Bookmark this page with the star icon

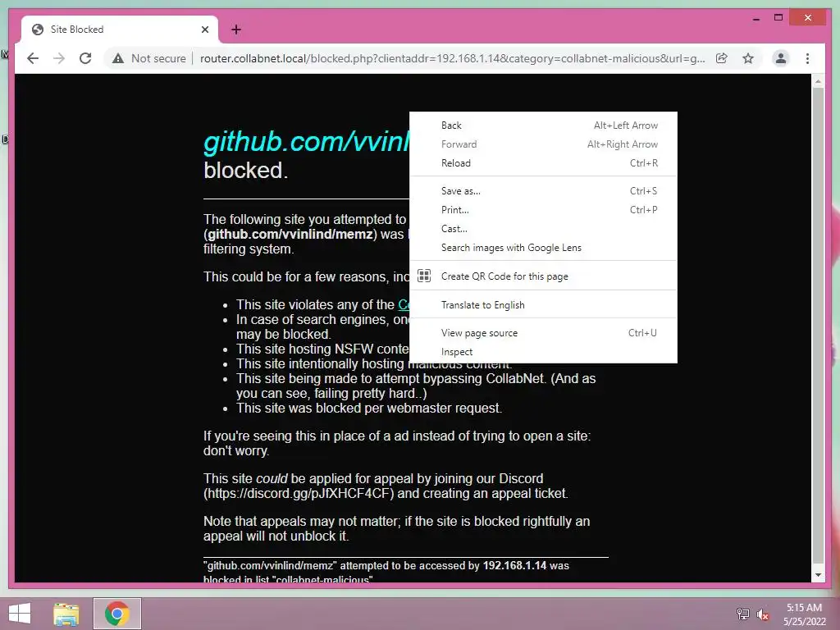pos(748,58)
